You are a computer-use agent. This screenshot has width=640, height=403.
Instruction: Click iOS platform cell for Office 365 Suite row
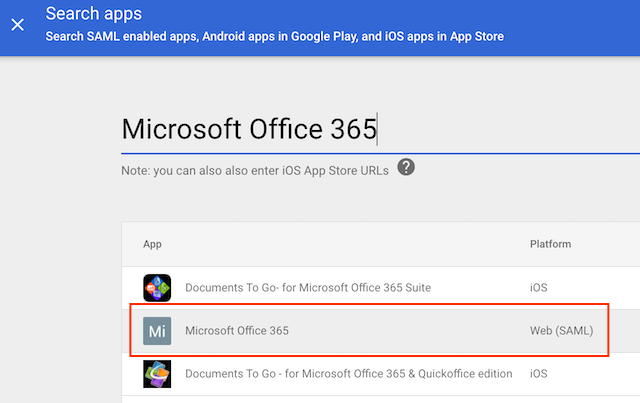538,288
